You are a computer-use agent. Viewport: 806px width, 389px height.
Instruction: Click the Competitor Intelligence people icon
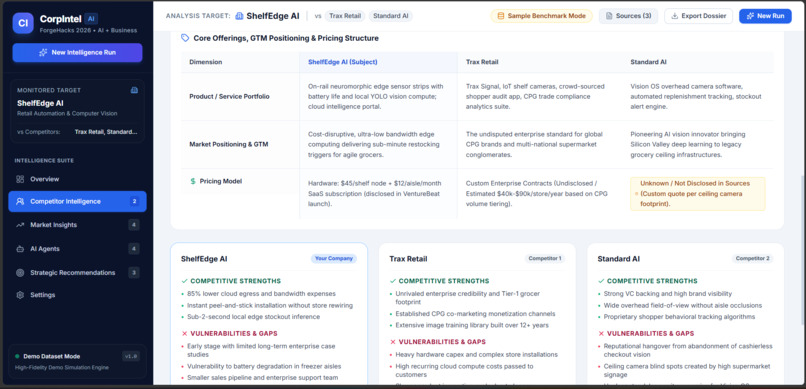click(20, 201)
